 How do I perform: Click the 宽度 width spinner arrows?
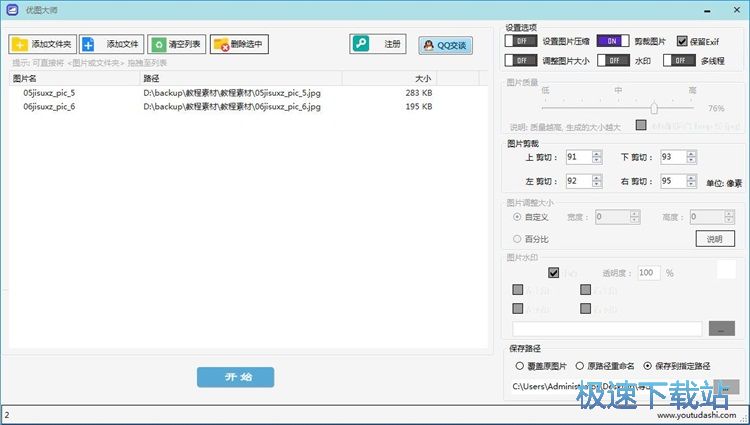(x=635, y=217)
